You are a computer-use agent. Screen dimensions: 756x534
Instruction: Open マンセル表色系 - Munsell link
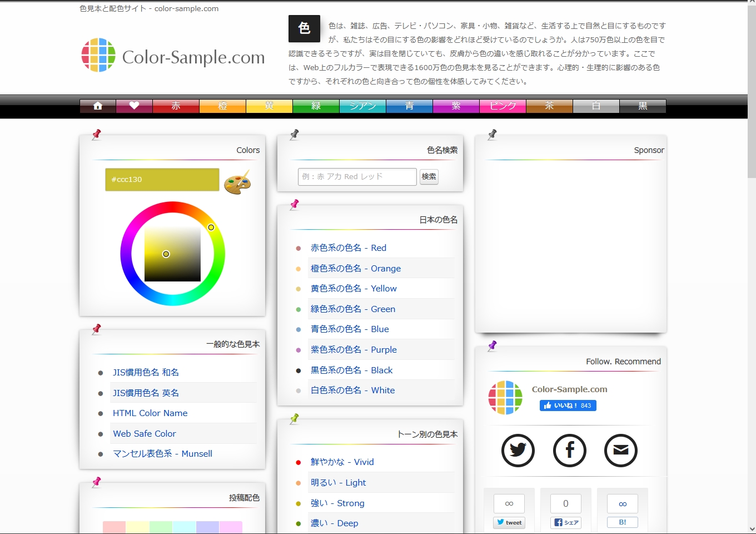[x=162, y=453]
